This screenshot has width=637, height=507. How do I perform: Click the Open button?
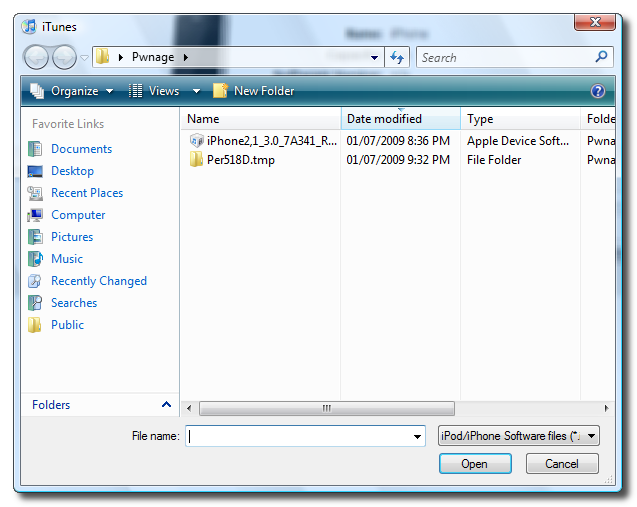(x=475, y=464)
